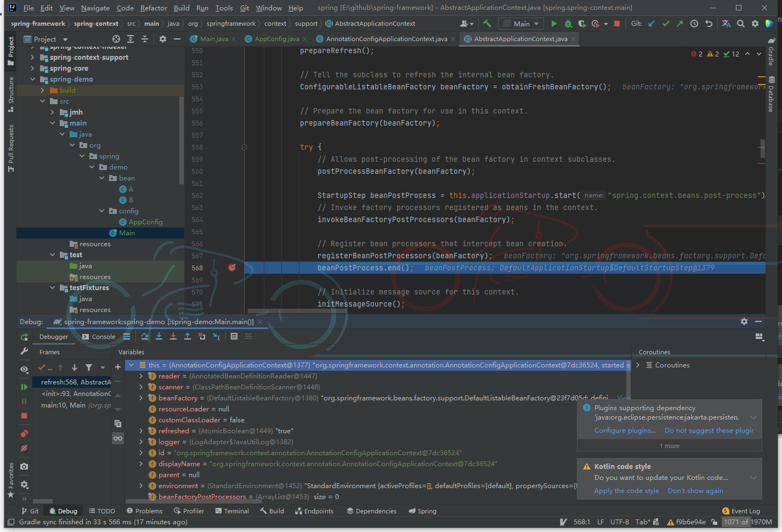
Task: Expand the build folder
Action: pos(42,90)
